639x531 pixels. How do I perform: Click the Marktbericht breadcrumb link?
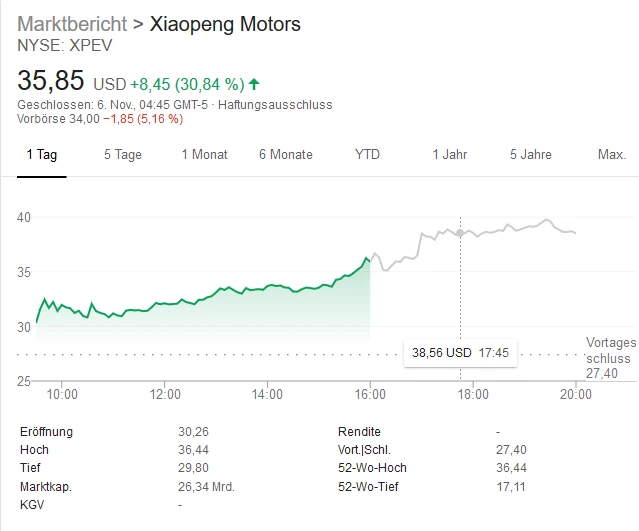[x=72, y=24]
